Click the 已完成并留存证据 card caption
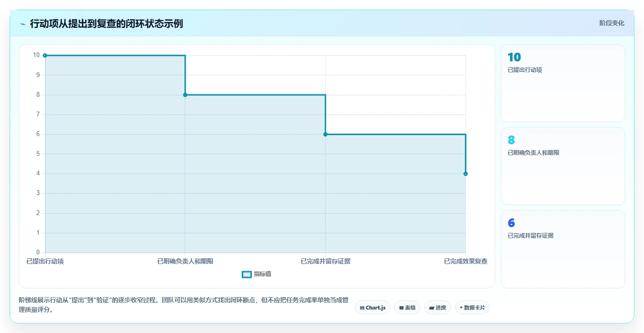 pyautogui.click(x=531, y=236)
